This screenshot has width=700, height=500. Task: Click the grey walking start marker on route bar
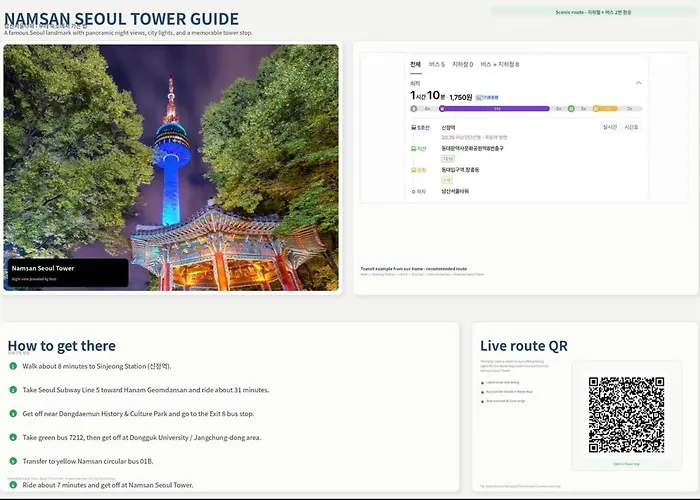pyautogui.click(x=413, y=108)
